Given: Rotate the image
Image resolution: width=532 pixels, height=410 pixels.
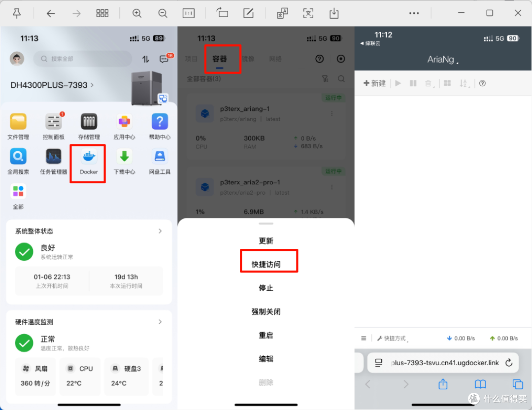Looking at the screenshot, I should click(222, 13).
